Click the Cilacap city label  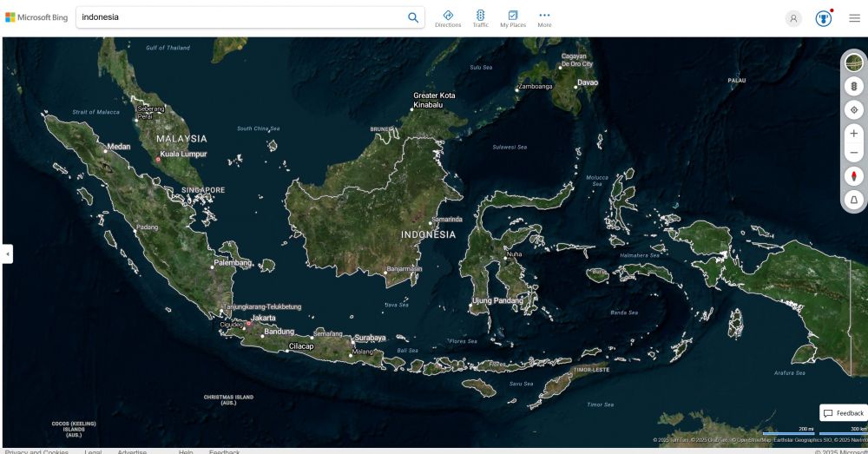pos(301,346)
